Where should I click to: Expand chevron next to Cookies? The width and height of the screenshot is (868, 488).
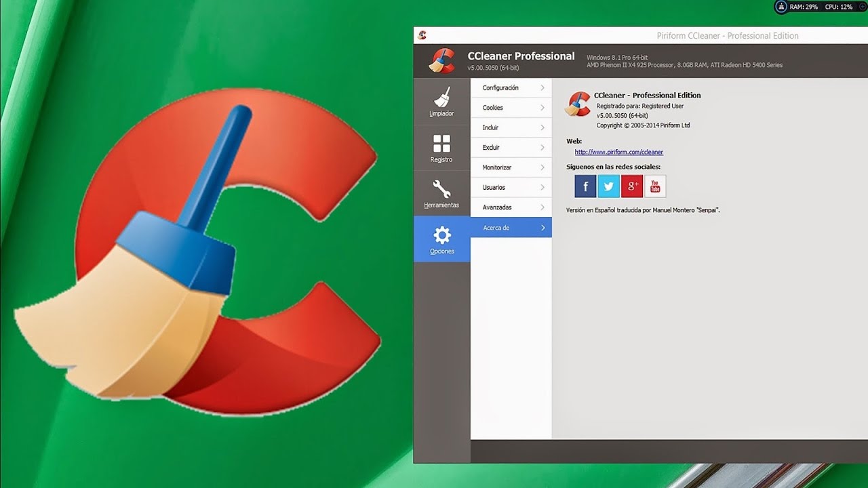point(542,108)
